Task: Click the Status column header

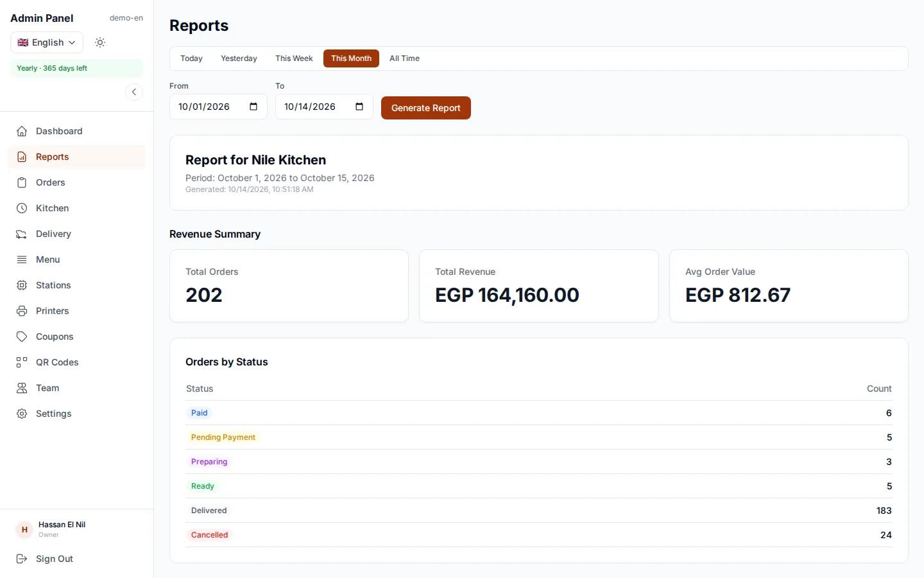Action: coord(200,389)
